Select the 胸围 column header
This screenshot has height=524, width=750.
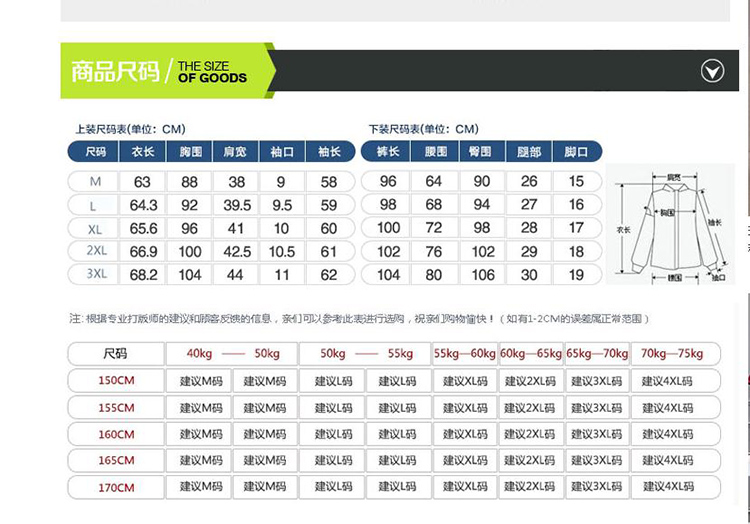[x=190, y=152]
